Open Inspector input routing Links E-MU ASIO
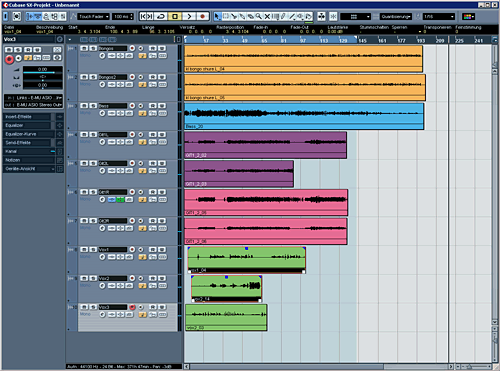The height and width of the screenshot is (371, 500). (x=34, y=98)
